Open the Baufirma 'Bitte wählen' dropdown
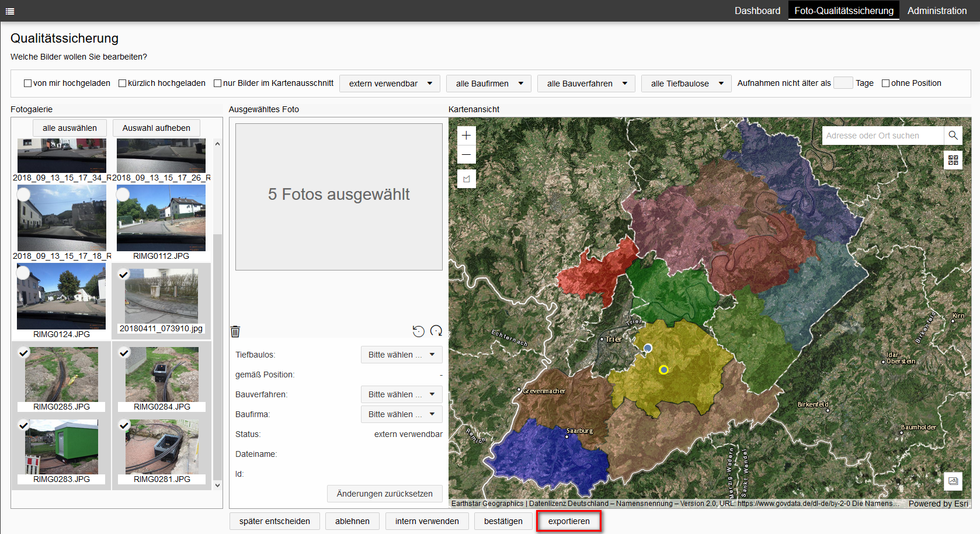The width and height of the screenshot is (980, 534). [402, 414]
